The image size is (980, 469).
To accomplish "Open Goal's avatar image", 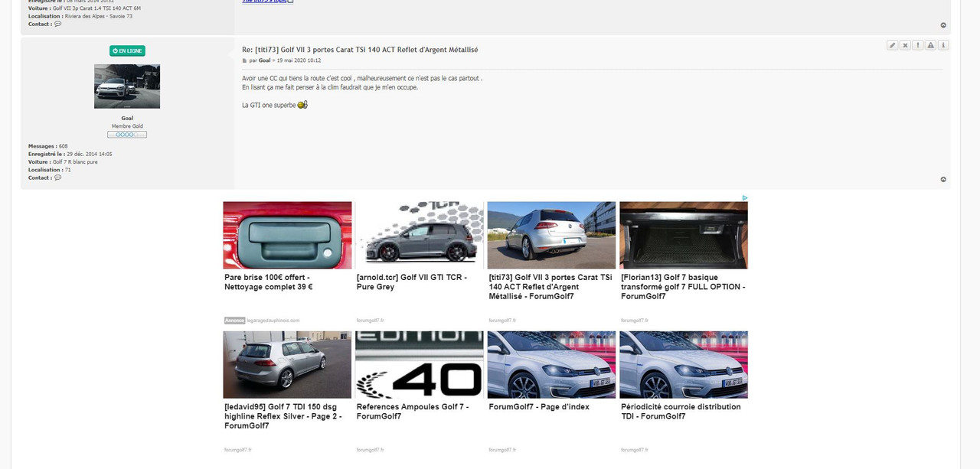I will (x=127, y=86).
